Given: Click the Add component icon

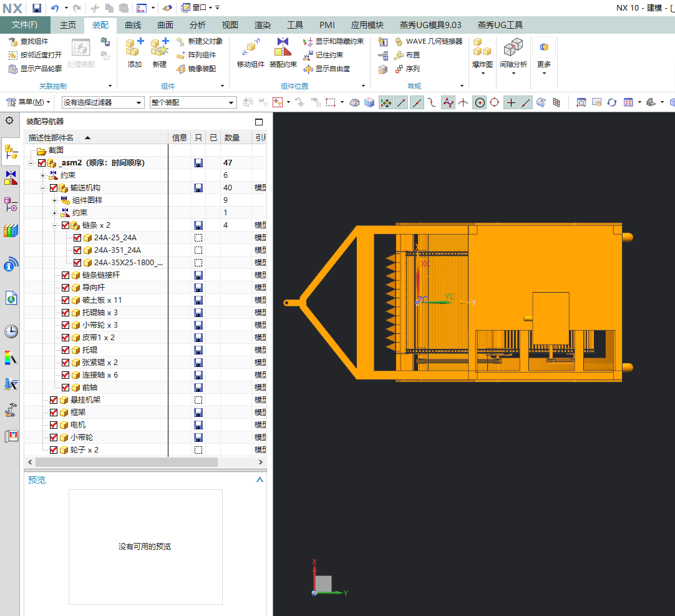Looking at the screenshot, I should 134,49.
